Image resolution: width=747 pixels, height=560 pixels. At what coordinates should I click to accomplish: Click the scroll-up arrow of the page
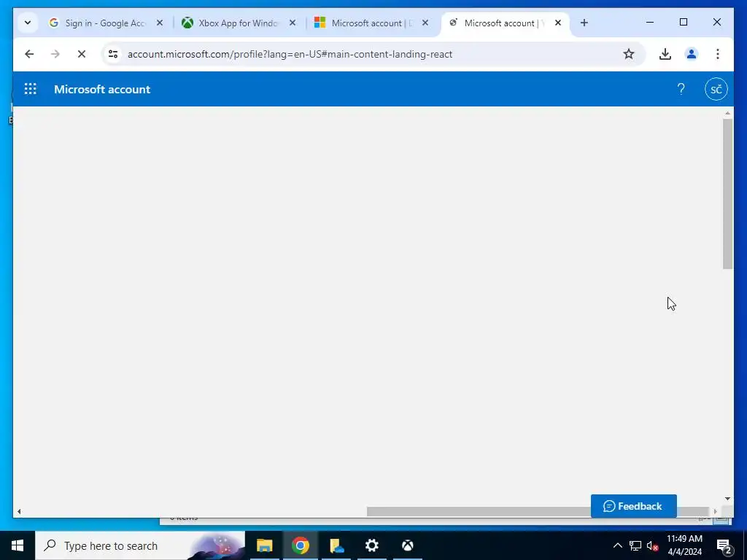pos(727,113)
